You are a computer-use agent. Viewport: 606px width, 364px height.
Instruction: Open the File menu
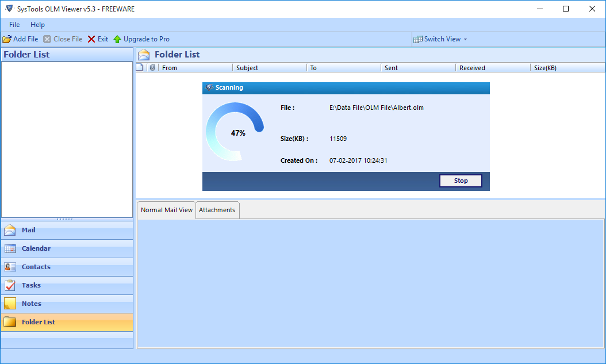click(x=14, y=25)
